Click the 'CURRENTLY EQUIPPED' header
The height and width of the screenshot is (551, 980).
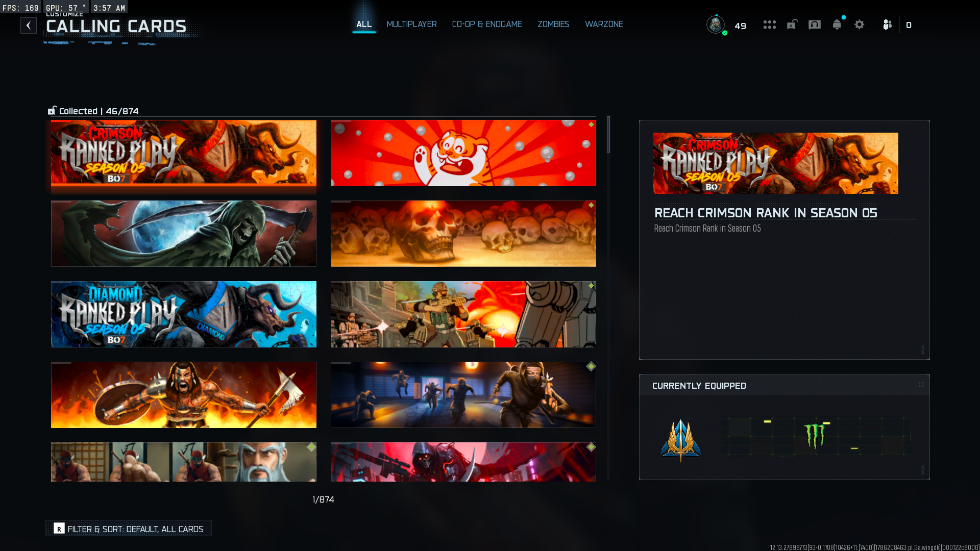pos(699,386)
